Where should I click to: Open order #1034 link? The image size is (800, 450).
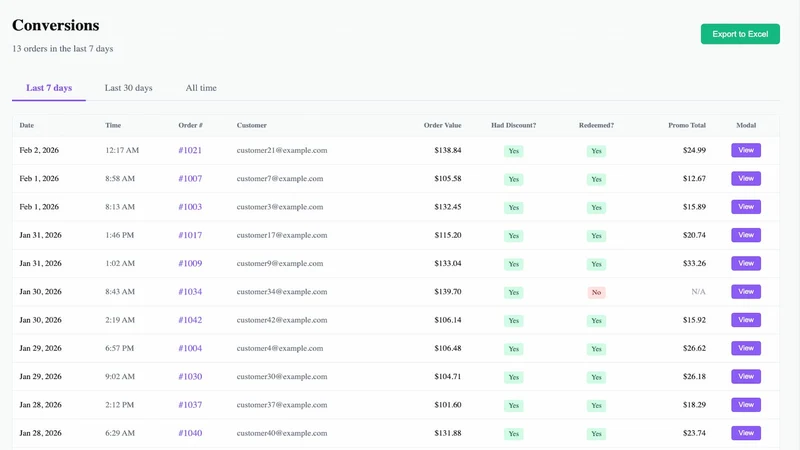point(190,292)
